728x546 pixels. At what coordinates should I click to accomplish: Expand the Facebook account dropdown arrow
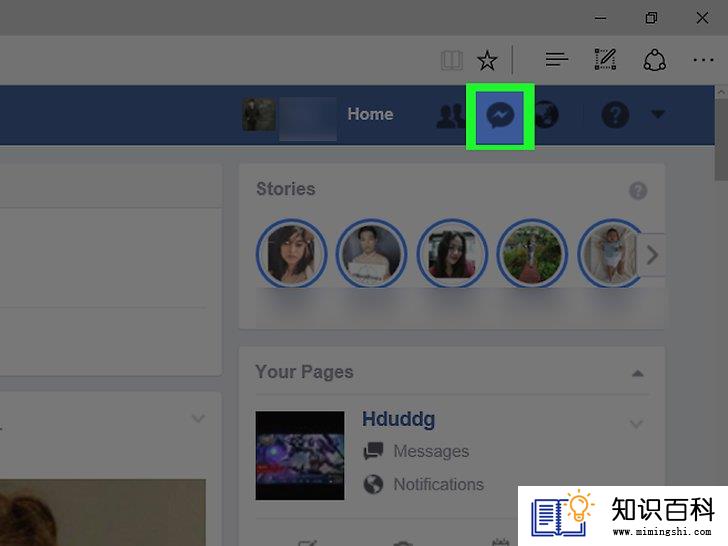click(x=657, y=114)
